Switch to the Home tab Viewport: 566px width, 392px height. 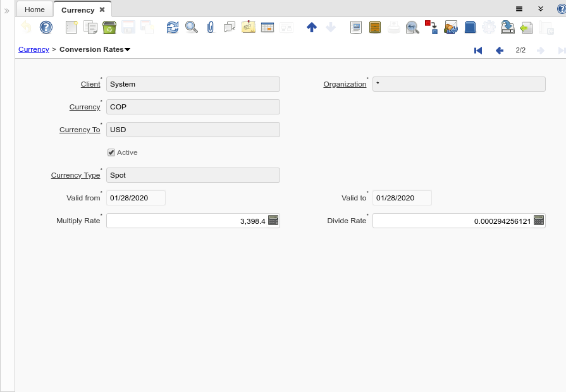pos(35,9)
